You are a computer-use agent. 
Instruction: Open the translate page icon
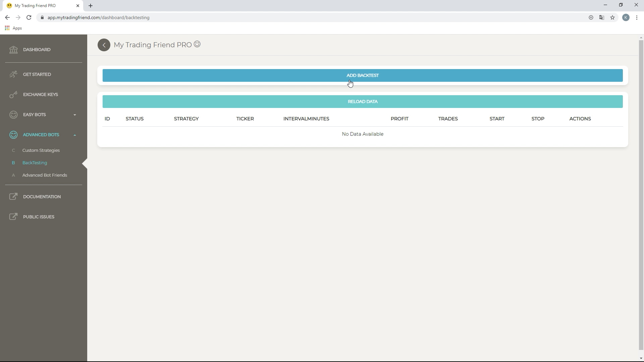coord(602,17)
